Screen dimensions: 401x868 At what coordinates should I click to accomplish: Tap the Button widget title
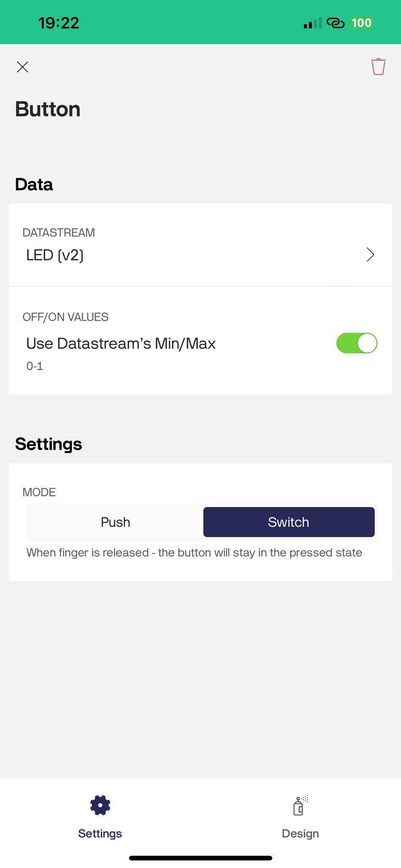click(x=48, y=109)
